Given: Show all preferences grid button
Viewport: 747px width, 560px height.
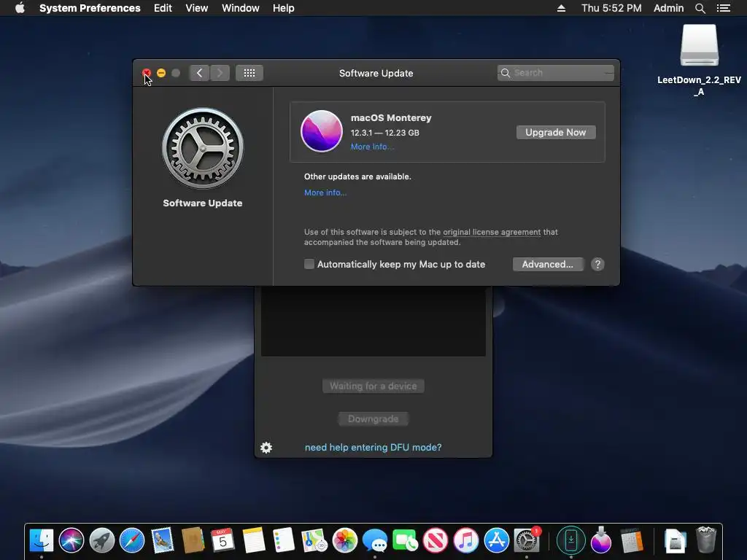Looking at the screenshot, I should [249, 73].
